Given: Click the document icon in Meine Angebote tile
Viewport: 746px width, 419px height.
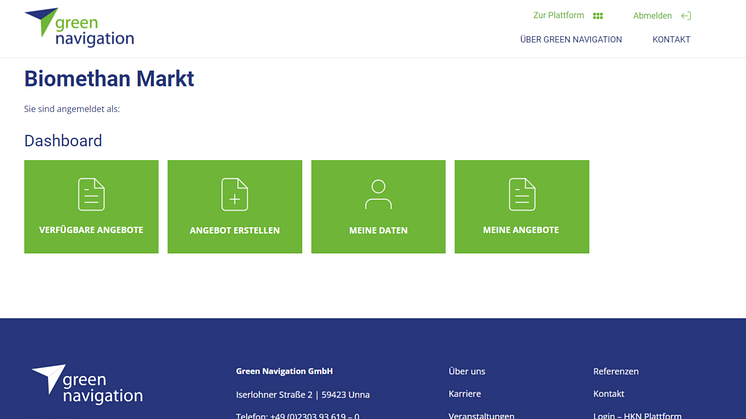Looking at the screenshot, I should pos(522,194).
